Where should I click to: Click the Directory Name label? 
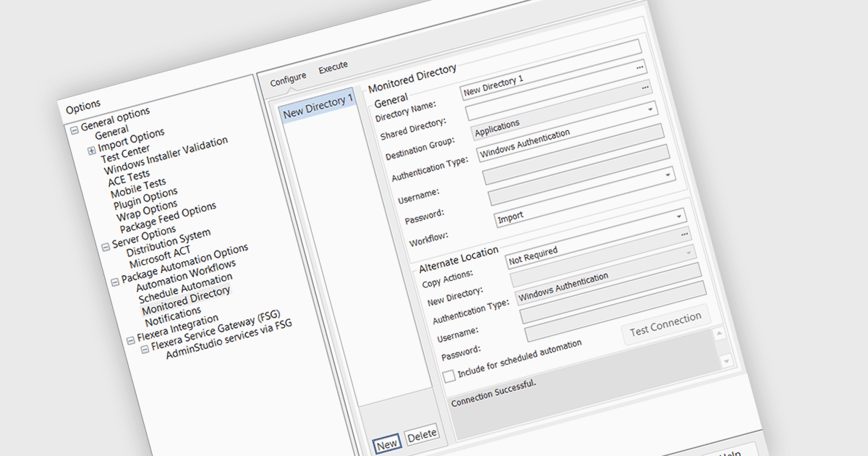(405, 112)
